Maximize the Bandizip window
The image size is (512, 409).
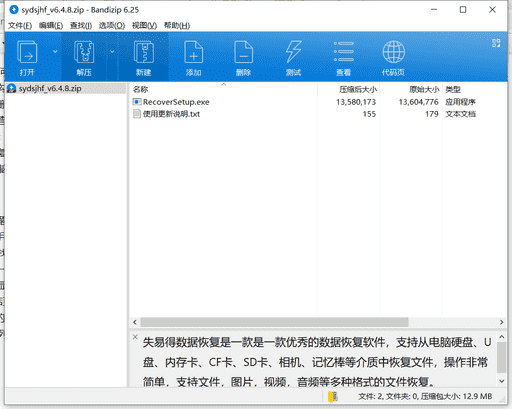[463, 10]
